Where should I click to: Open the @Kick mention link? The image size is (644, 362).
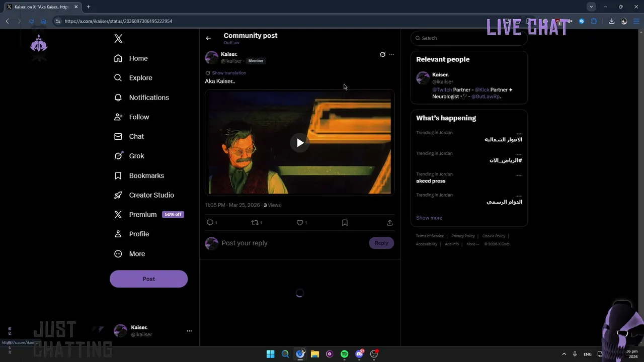pyautogui.click(x=482, y=90)
